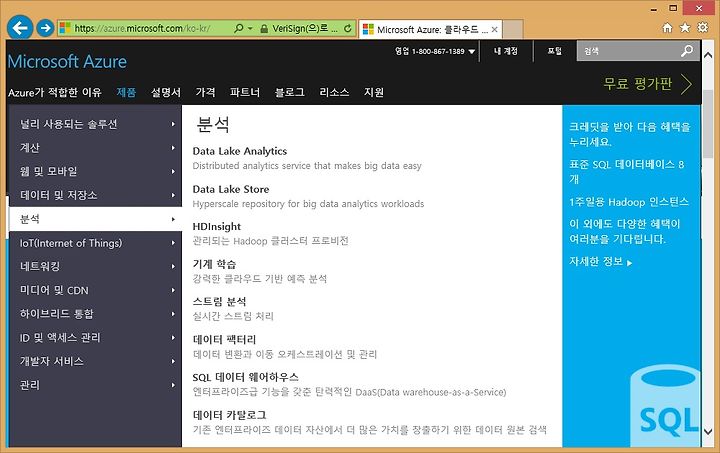This screenshot has height=453, width=720.
Task: Open Data Lake Analytics link
Action: click(x=240, y=151)
